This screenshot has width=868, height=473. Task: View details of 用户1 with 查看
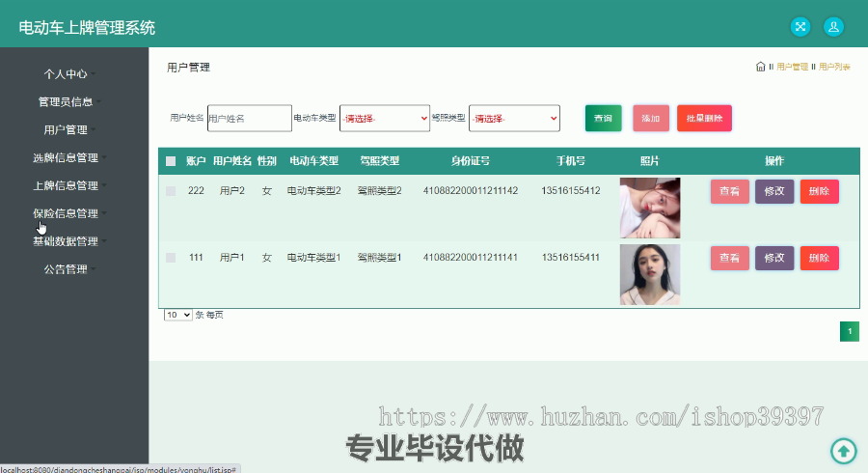pos(730,258)
